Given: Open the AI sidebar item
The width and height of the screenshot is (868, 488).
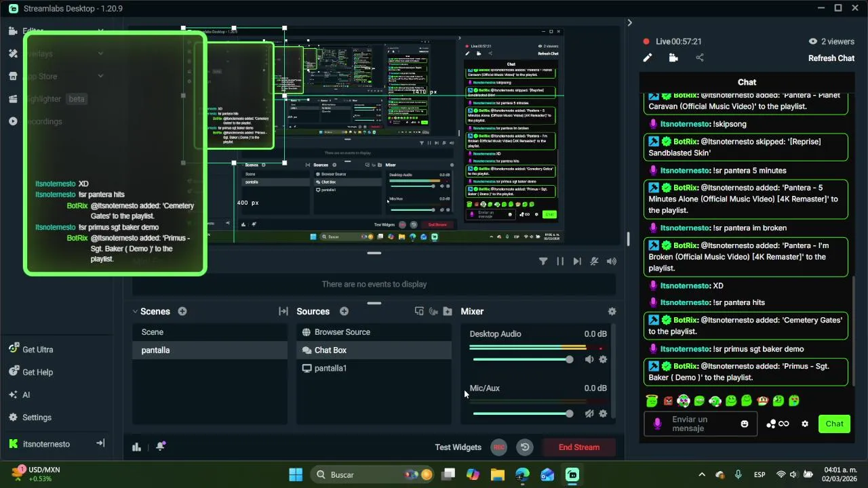Looking at the screenshot, I should pyautogui.click(x=19, y=394).
